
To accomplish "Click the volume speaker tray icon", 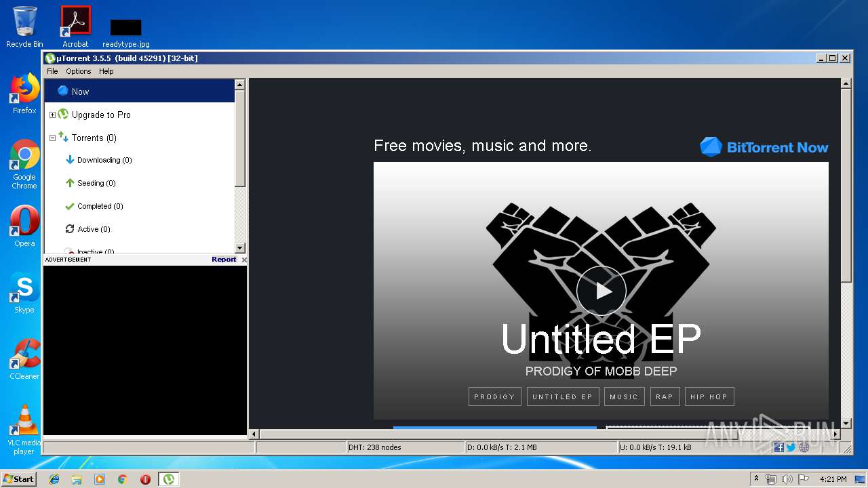I will pos(787,479).
